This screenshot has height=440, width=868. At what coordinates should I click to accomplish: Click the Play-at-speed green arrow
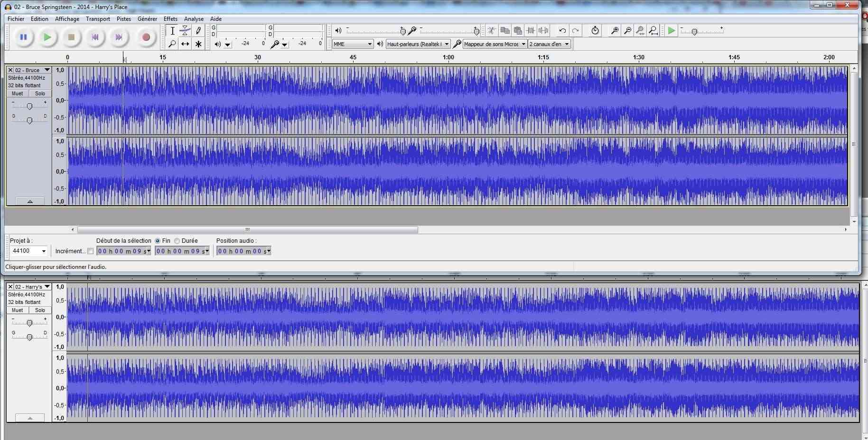click(671, 30)
